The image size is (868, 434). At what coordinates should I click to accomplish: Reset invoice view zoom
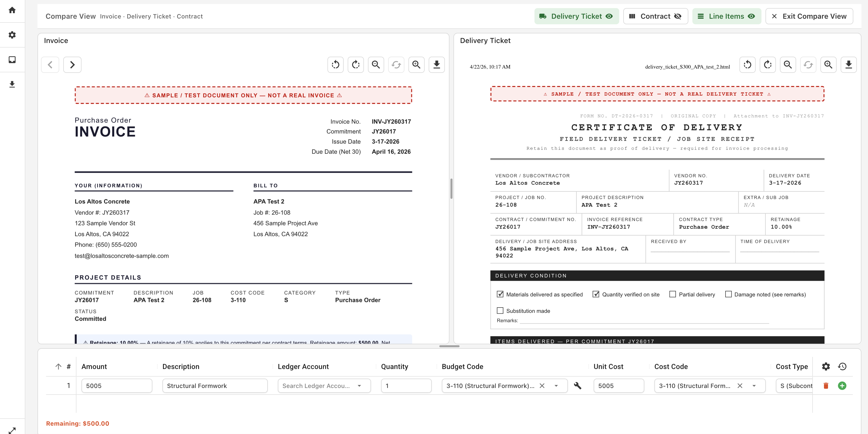(396, 65)
